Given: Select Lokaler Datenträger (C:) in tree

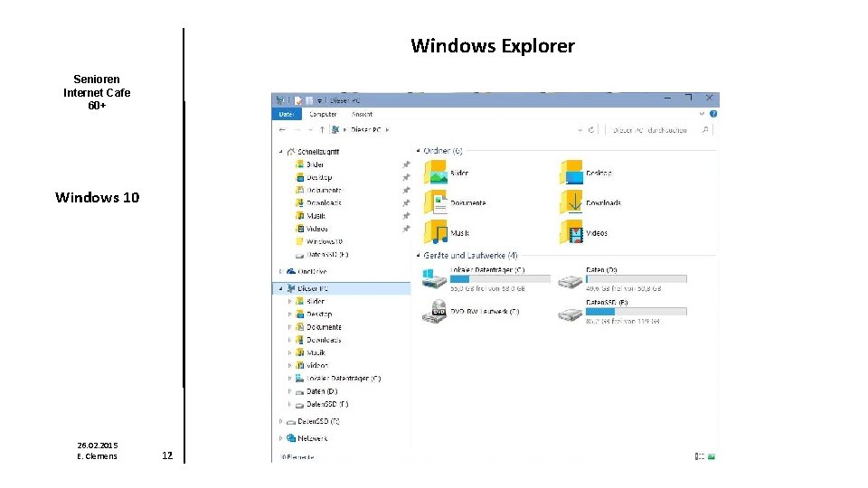Looking at the screenshot, I should pyautogui.click(x=344, y=379).
